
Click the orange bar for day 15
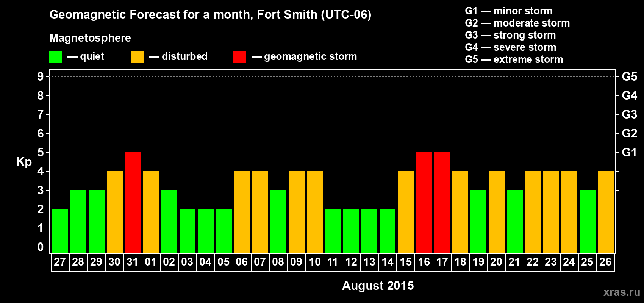pos(406,212)
